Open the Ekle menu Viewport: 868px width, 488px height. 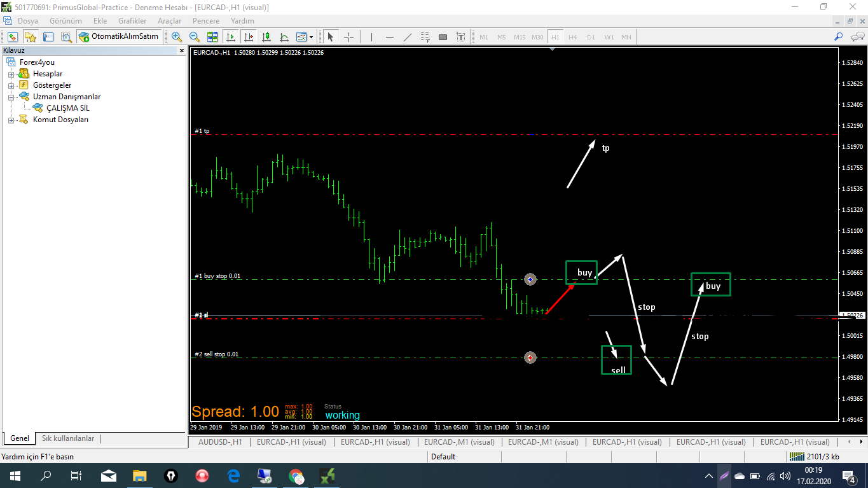click(x=100, y=21)
